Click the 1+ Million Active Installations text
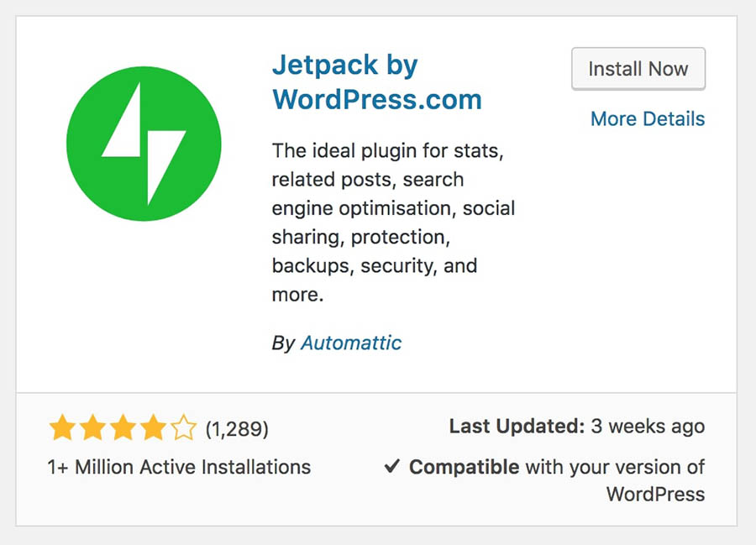 pos(179,467)
